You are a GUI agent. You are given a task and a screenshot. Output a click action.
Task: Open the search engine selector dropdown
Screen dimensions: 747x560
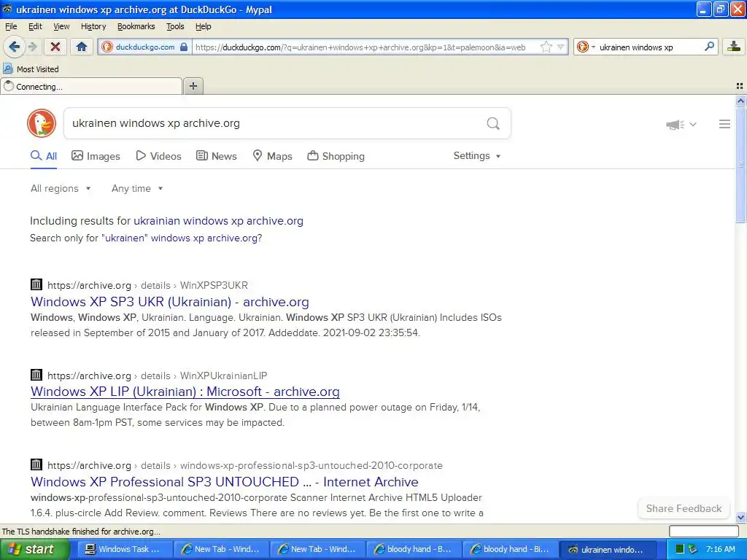[x=586, y=47]
